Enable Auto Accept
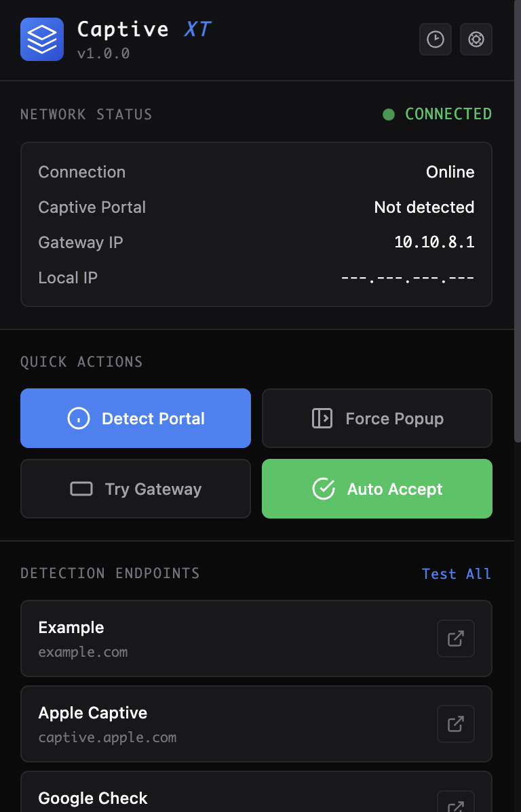Image resolution: width=521 pixels, height=812 pixels. pyautogui.click(x=377, y=489)
